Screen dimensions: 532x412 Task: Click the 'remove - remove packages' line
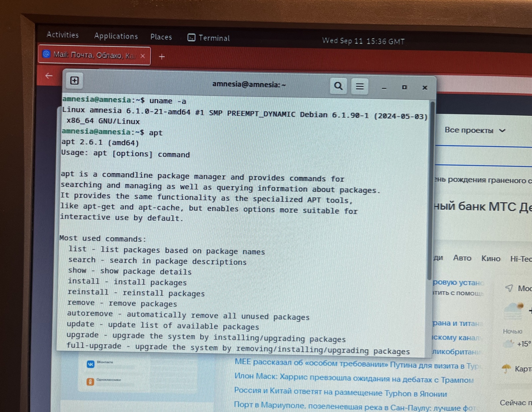pyautogui.click(x=122, y=303)
